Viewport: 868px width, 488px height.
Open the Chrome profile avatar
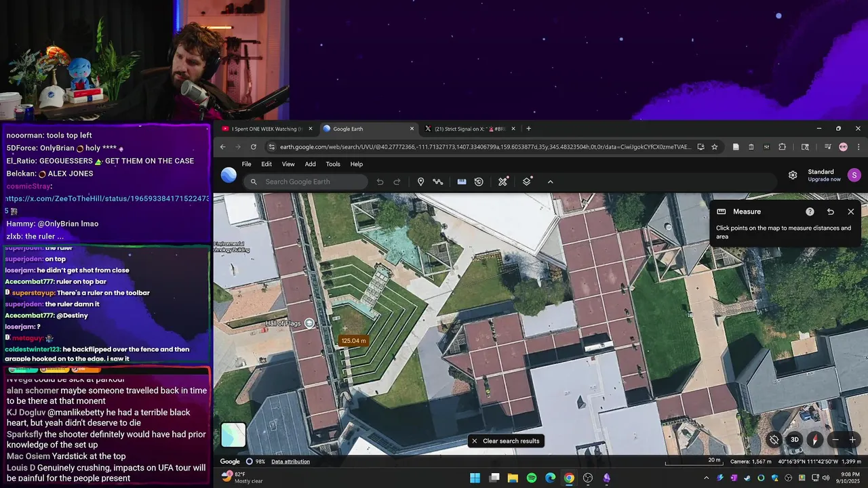click(843, 146)
